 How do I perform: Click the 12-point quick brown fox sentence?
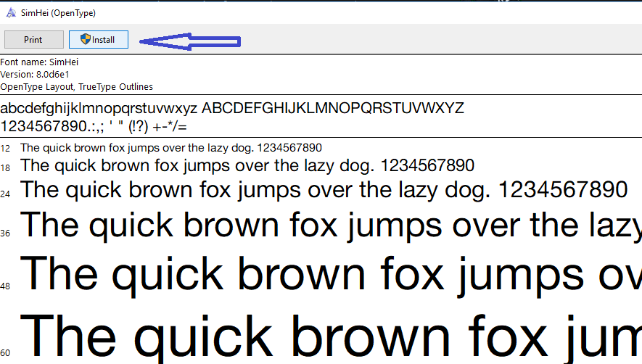pyautogui.click(x=170, y=147)
